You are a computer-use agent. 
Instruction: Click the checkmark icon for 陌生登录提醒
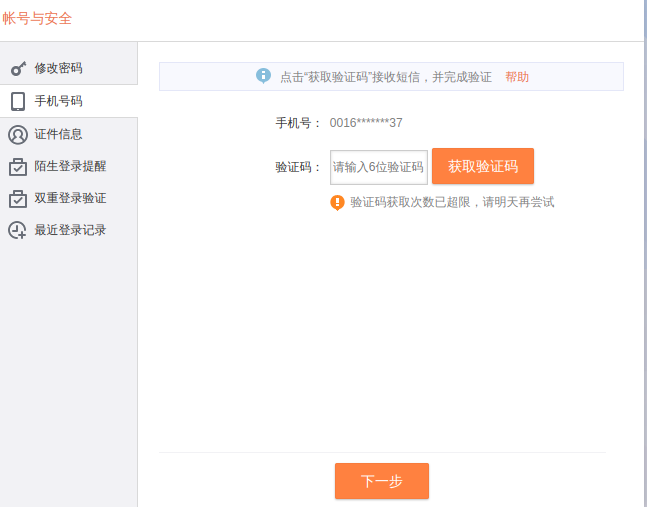point(18,166)
